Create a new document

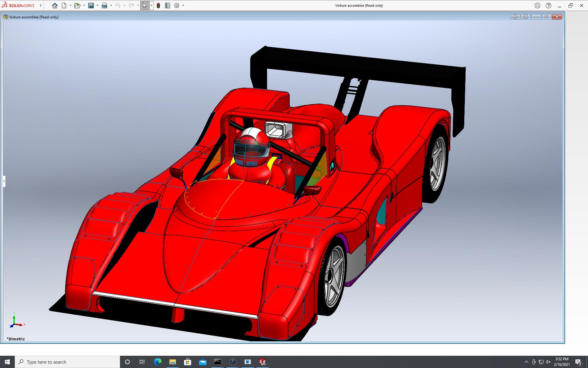click(64, 6)
